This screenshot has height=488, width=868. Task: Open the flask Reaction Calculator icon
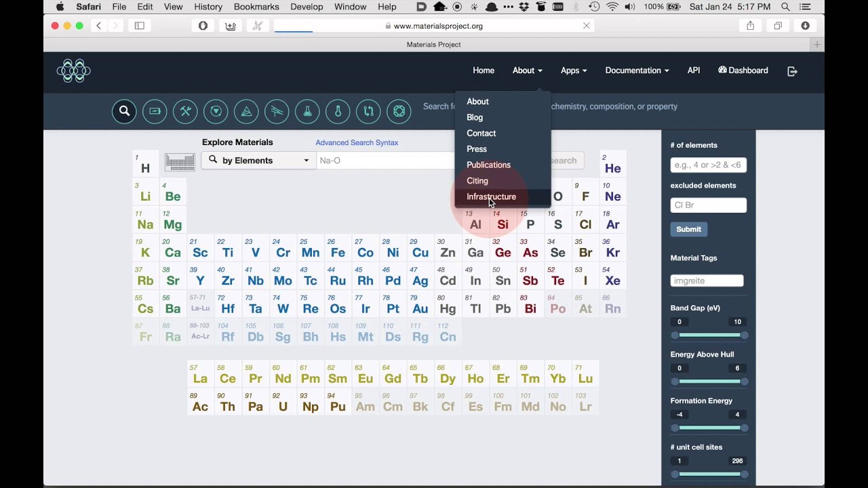(307, 111)
